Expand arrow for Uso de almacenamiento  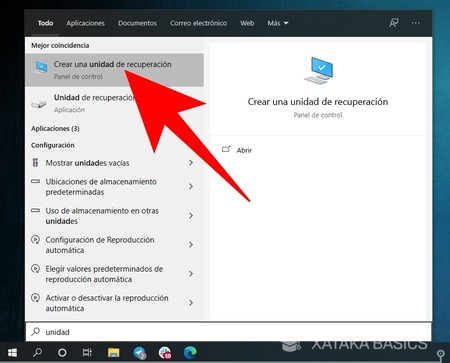[191, 215]
